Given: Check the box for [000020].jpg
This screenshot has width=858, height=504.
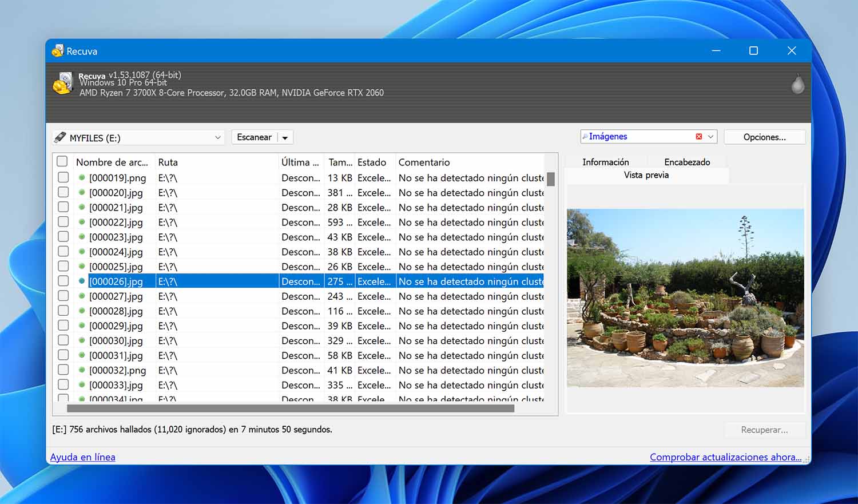Looking at the screenshot, I should click(63, 193).
